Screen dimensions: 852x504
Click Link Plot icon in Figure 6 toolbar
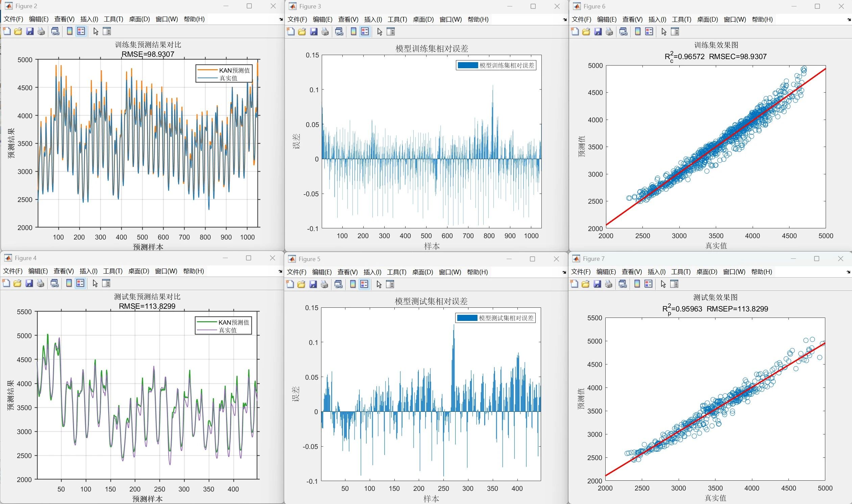(x=624, y=32)
